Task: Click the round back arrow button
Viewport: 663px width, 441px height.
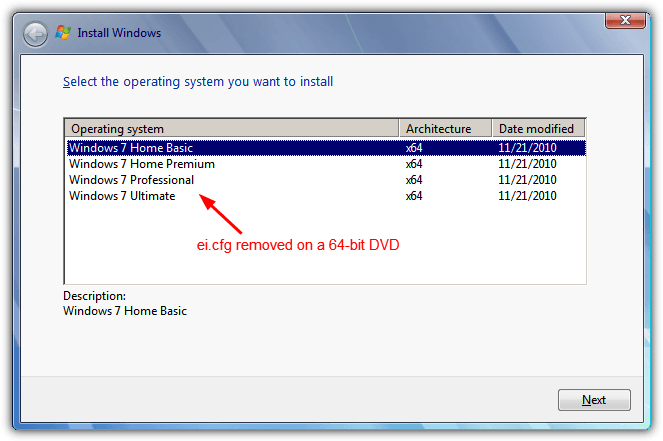Action: pyautogui.click(x=36, y=34)
